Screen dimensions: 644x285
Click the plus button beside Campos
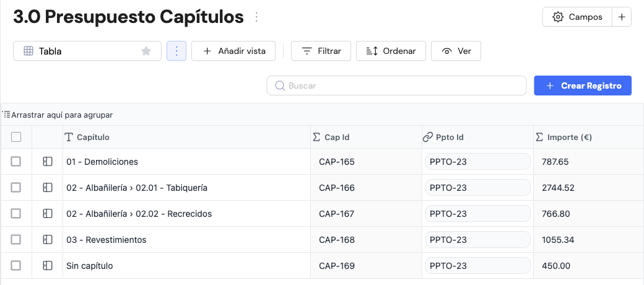[622, 17]
